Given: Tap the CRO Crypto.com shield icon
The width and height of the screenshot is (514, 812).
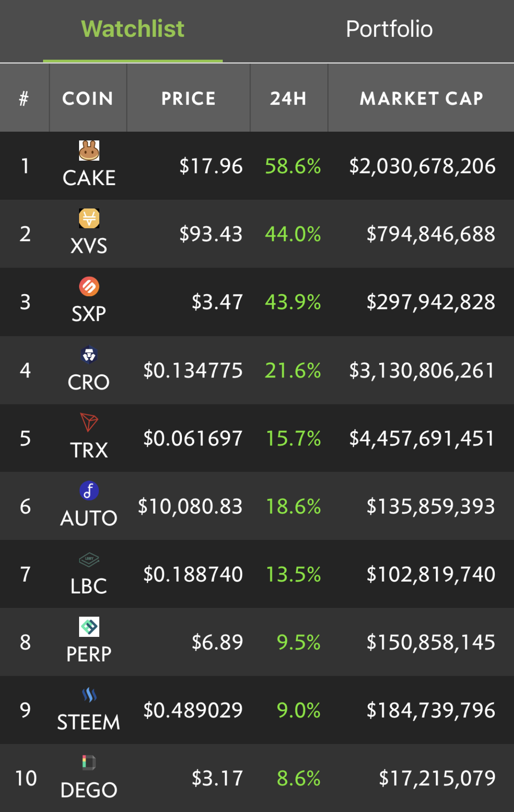Looking at the screenshot, I should pos(89,355).
